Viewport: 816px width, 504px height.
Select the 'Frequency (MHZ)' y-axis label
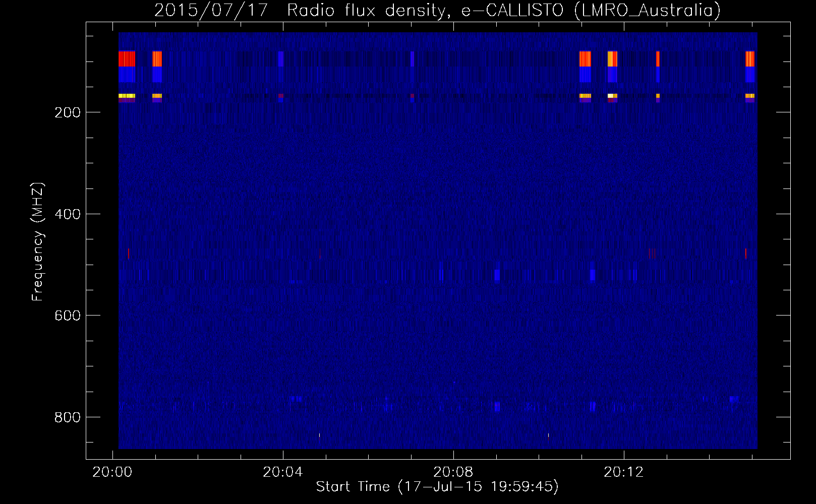click(x=38, y=242)
